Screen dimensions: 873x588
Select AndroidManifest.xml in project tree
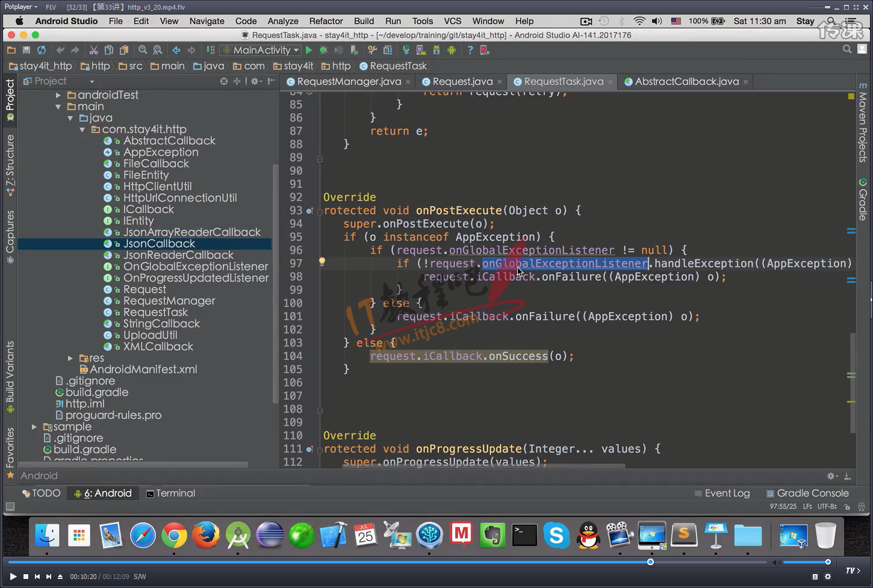coord(143,370)
